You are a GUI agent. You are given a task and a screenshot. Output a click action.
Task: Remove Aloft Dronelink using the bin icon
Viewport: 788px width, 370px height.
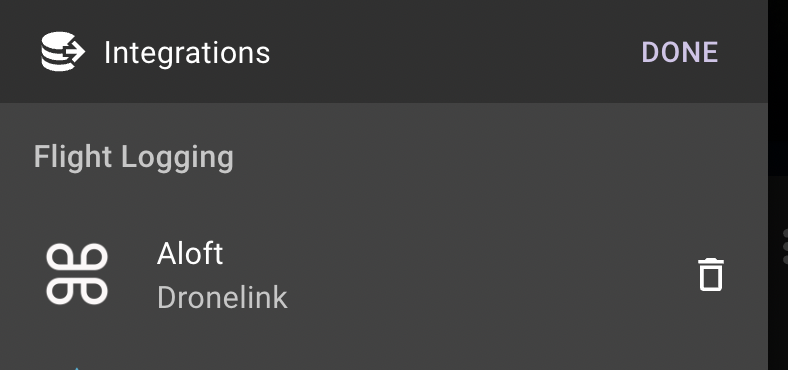pyautogui.click(x=711, y=274)
